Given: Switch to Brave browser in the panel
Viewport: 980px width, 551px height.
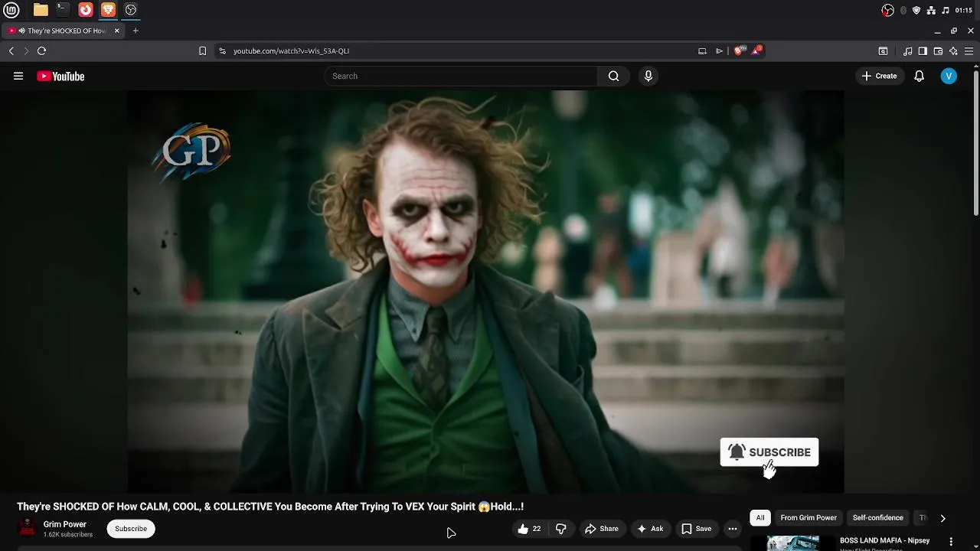Looking at the screenshot, I should (108, 10).
